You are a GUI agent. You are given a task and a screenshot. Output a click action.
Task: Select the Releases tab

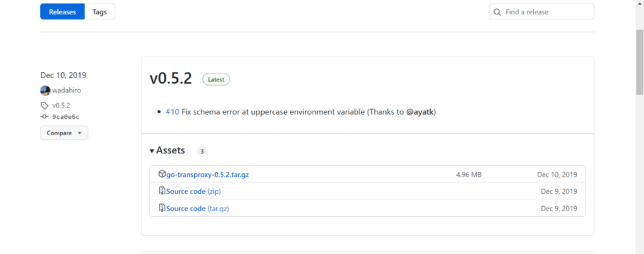click(x=62, y=12)
